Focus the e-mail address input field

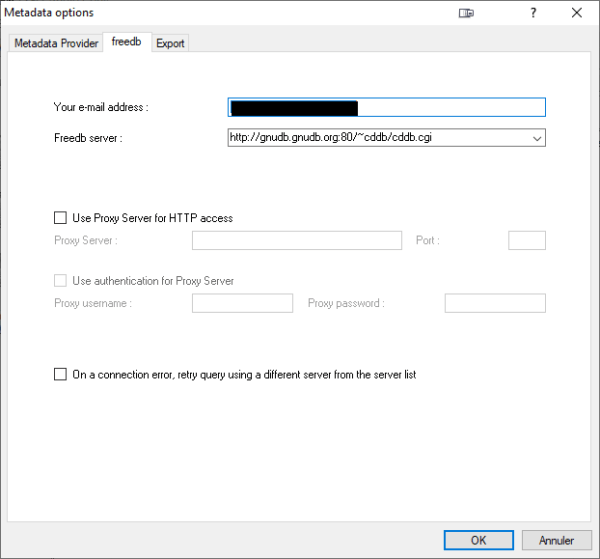click(x=387, y=107)
